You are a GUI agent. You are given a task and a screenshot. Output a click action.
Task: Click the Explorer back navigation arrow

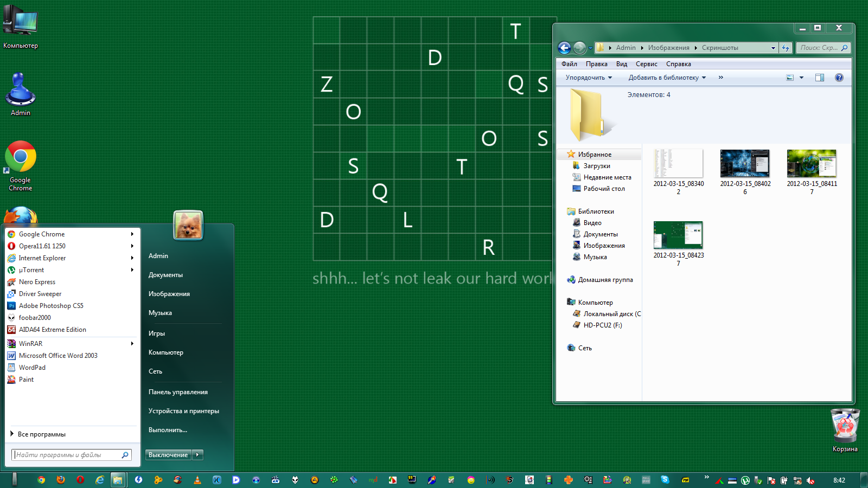pyautogui.click(x=564, y=48)
